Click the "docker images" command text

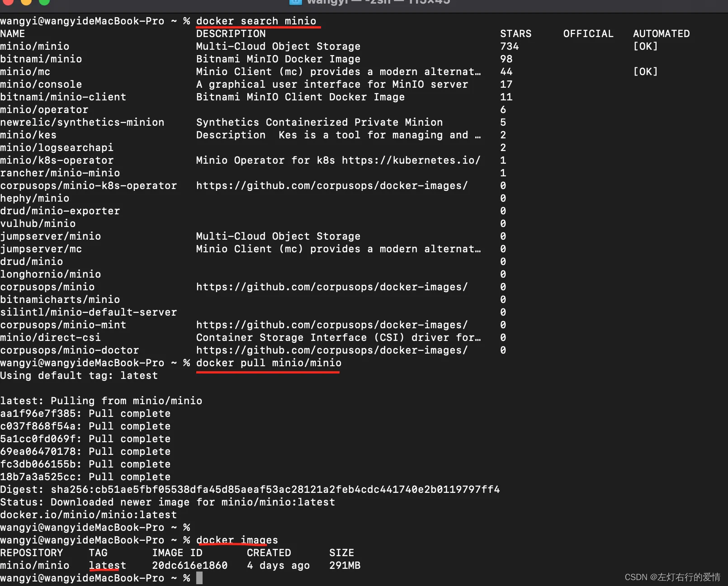(237, 540)
